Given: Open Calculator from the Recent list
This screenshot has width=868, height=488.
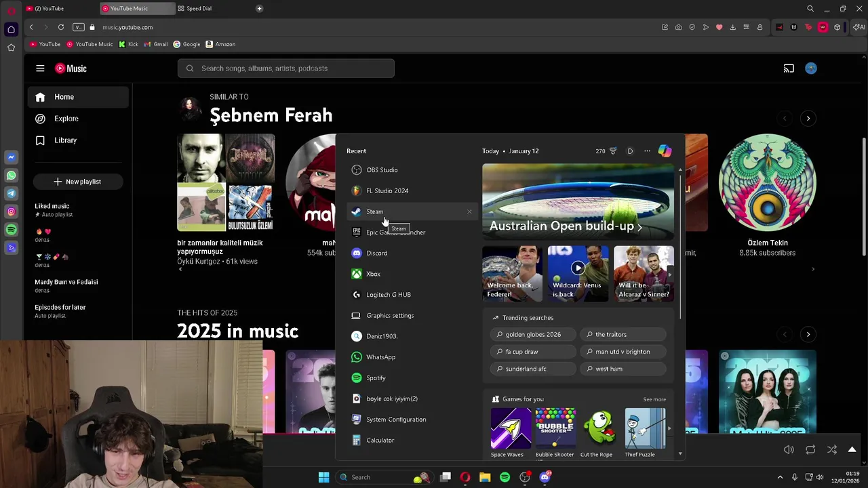Looking at the screenshot, I should coord(412,440).
